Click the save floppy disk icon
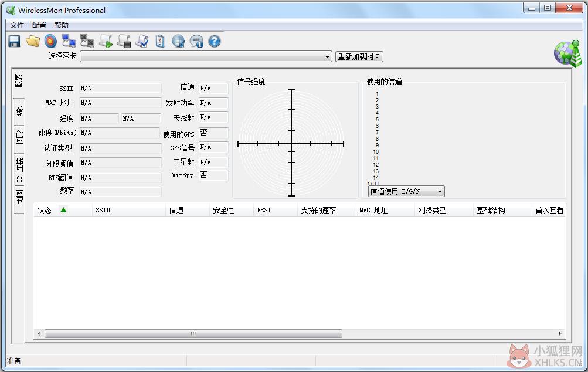The image size is (588, 372). pyautogui.click(x=14, y=41)
